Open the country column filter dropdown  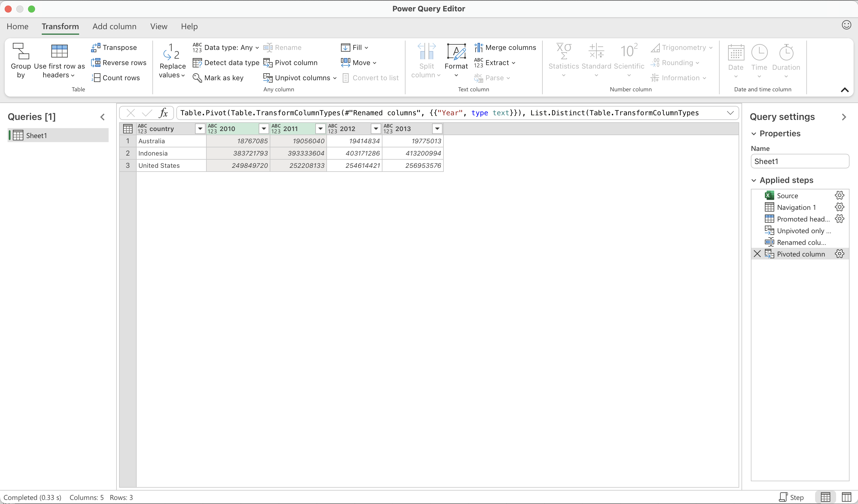click(200, 129)
